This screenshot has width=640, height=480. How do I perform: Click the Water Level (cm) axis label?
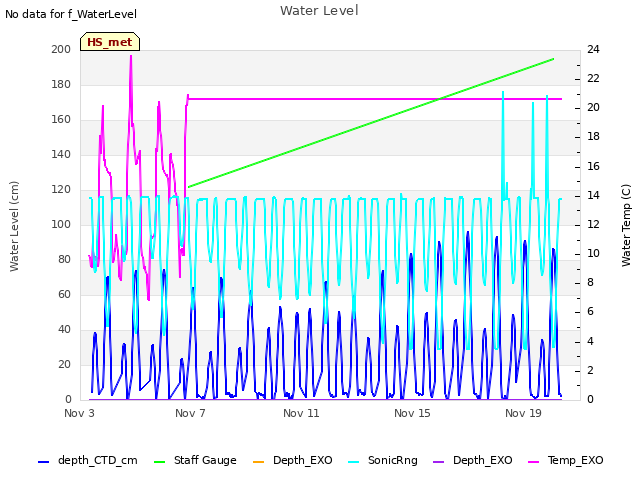[x=14, y=227]
